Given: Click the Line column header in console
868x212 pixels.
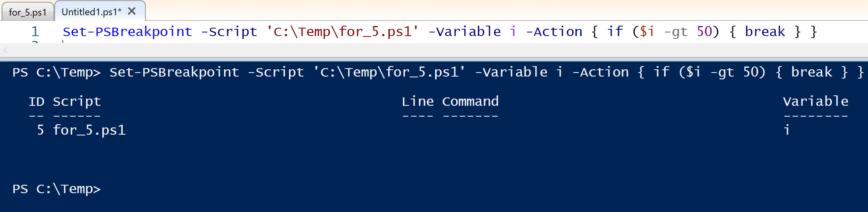Looking at the screenshot, I should pos(418,101).
